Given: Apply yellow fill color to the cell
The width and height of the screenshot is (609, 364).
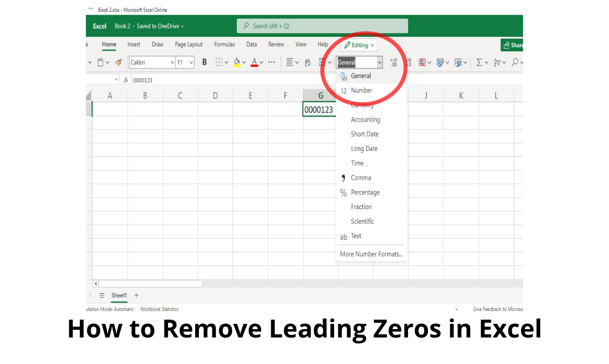Looking at the screenshot, I should point(237,62).
